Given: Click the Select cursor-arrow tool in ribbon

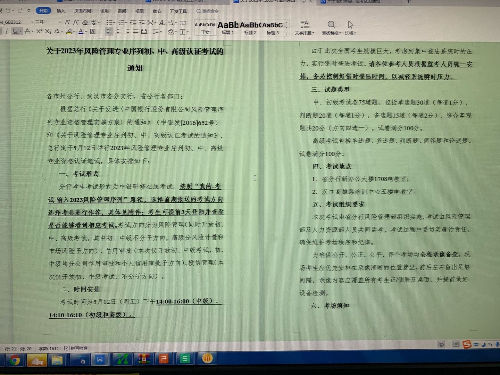Looking at the screenshot, I should click(350, 25).
